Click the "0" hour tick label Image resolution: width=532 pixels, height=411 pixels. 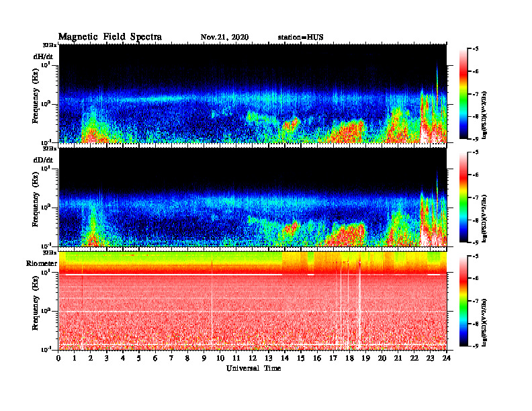(x=58, y=358)
